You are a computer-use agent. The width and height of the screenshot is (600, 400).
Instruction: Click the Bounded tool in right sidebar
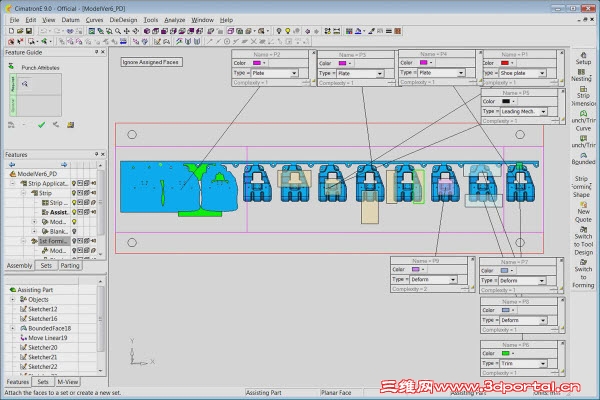point(583,158)
